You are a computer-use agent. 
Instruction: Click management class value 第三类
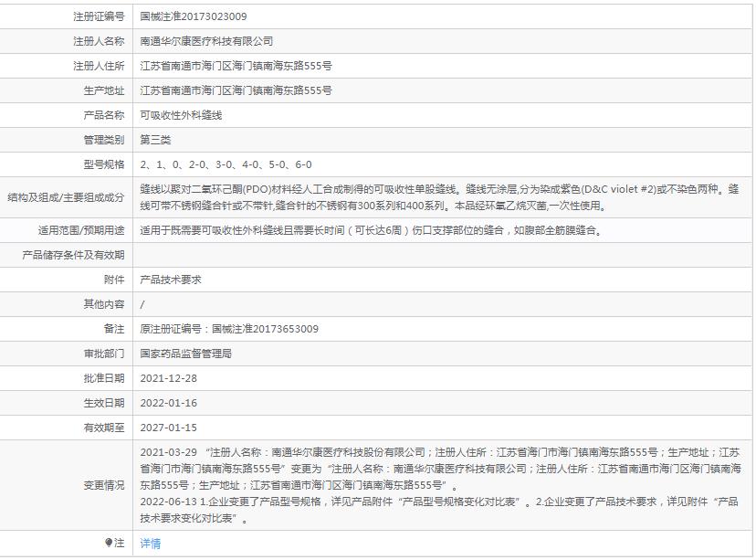tap(155, 140)
